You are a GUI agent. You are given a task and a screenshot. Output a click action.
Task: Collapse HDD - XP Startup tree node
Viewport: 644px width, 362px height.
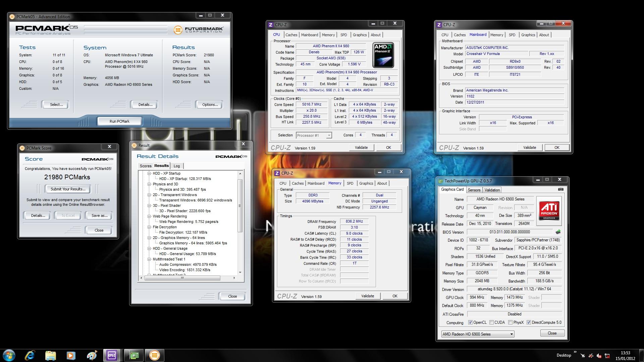tap(149, 173)
